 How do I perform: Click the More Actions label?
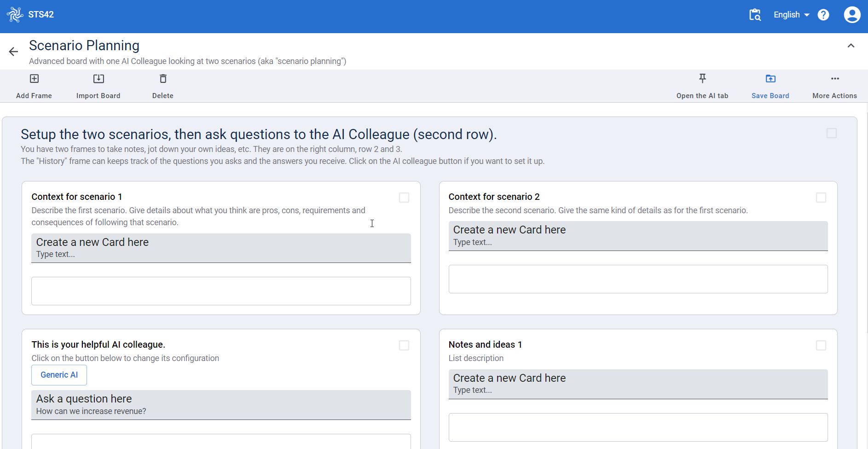(x=835, y=96)
